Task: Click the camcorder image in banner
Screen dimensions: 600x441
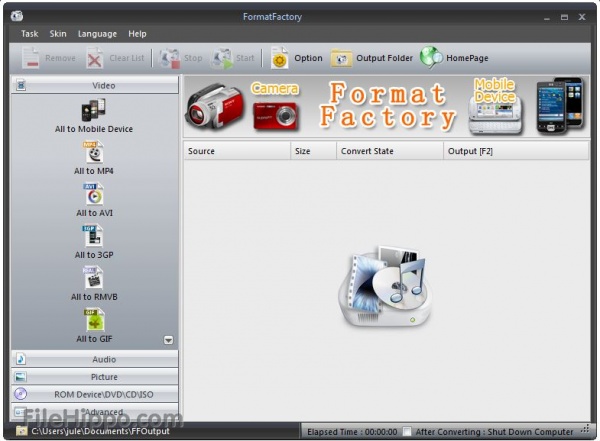Action: [215, 106]
